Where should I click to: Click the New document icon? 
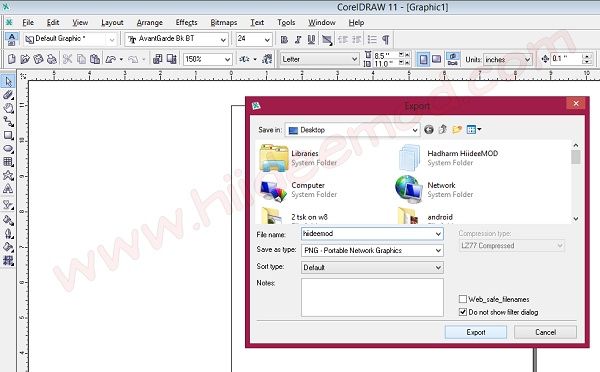[11, 59]
